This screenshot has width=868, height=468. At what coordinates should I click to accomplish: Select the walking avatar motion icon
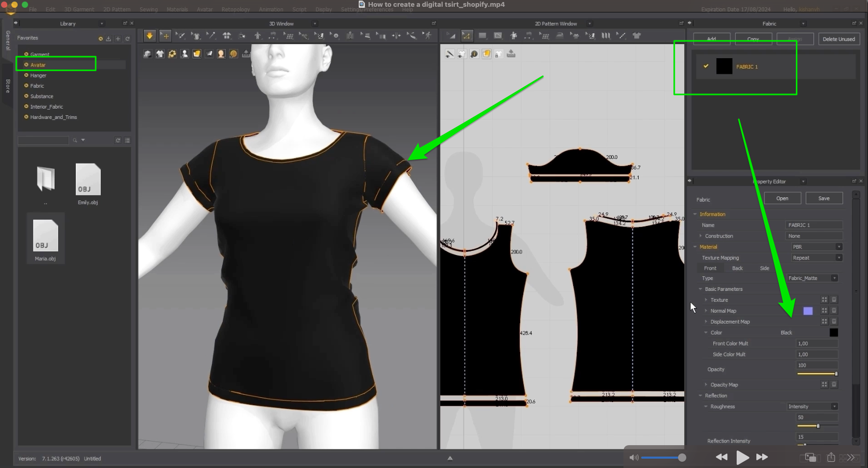pyautogui.click(x=427, y=35)
